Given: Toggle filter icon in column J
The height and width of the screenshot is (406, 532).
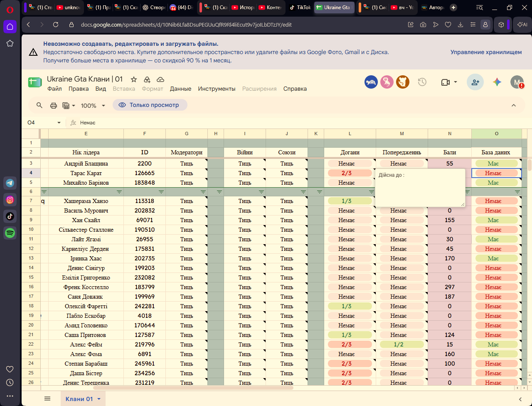Looking at the screenshot, I should (x=303, y=192).
